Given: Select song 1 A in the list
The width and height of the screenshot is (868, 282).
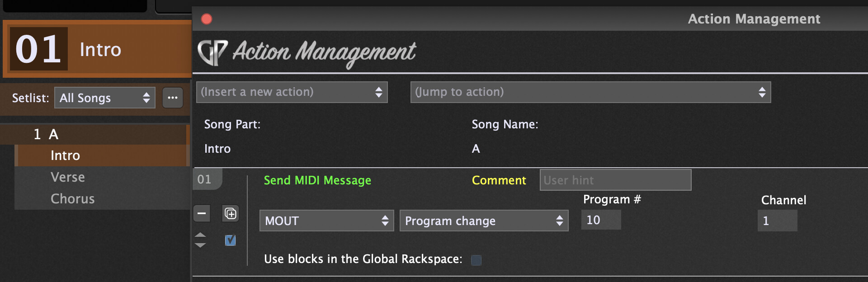Looking at the screenshot, I should (46, 134).
